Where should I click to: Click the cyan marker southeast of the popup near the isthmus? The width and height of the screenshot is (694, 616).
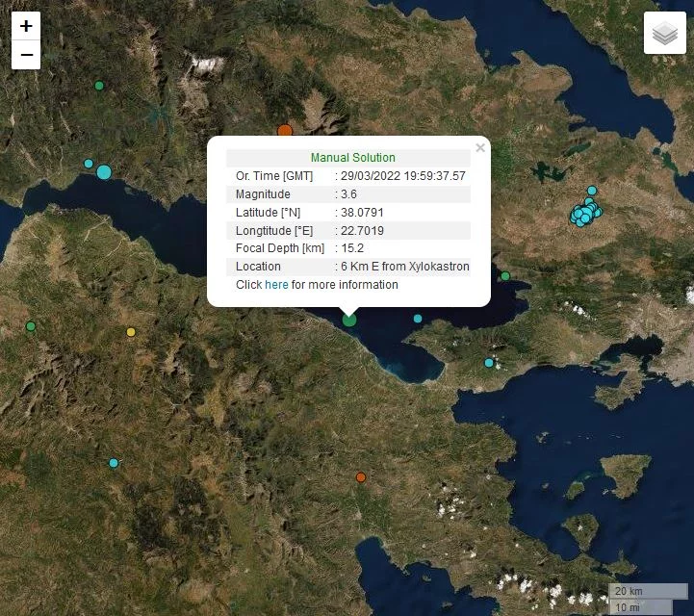(489, 363)
